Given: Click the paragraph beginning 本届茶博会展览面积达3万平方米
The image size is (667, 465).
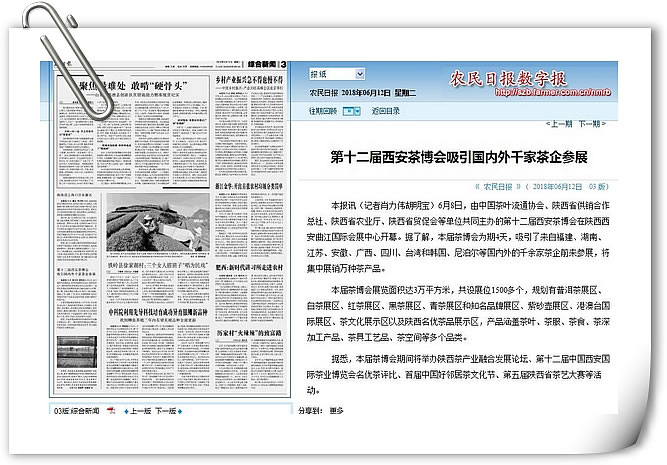Looking at the screenshot, I should (x=459, y=314).
